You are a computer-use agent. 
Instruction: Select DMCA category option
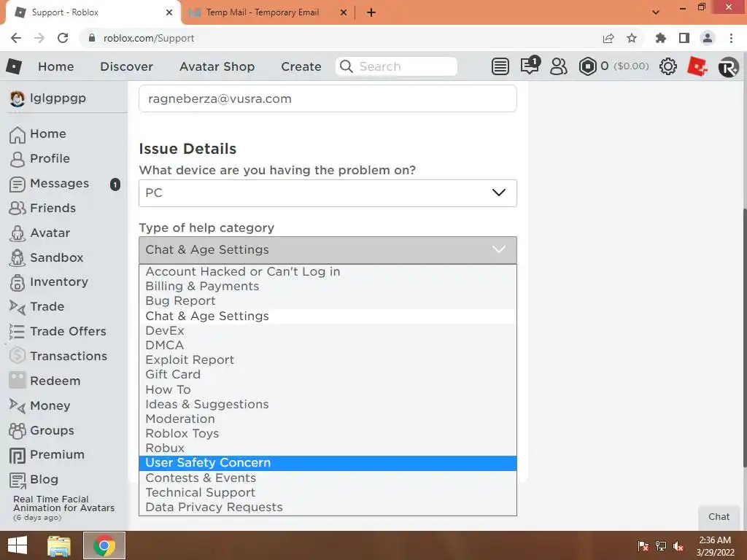coord(328,345)
